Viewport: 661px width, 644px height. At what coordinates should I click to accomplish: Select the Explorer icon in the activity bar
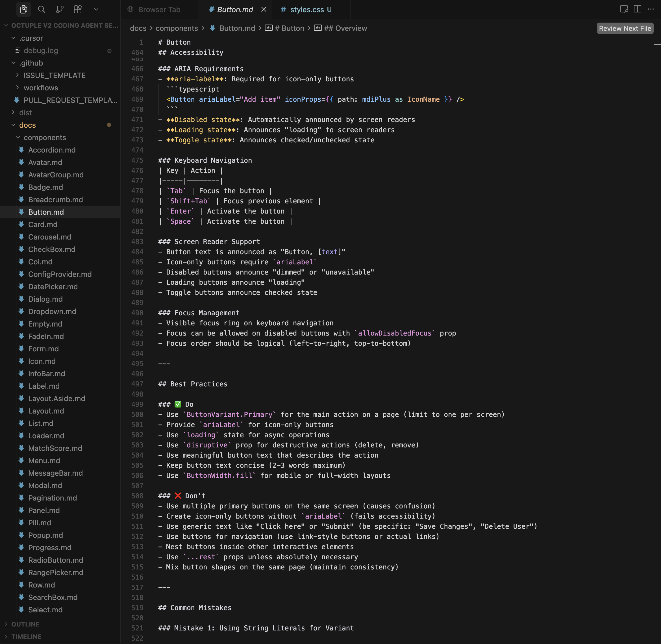point(23,9)
